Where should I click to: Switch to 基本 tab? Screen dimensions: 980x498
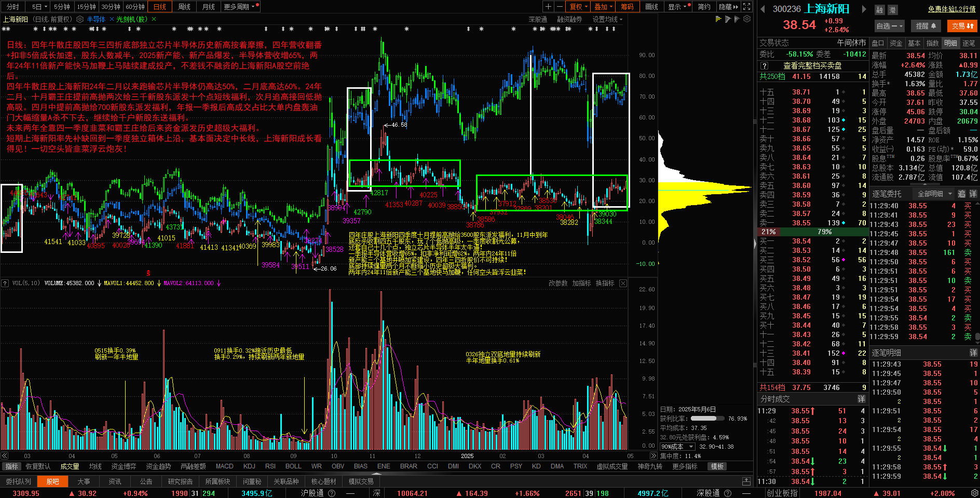click(914, 43)
